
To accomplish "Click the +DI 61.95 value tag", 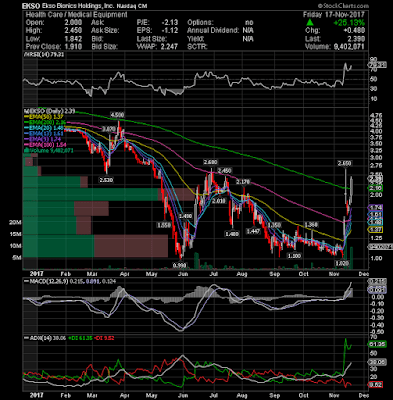I will coord(377,344).
